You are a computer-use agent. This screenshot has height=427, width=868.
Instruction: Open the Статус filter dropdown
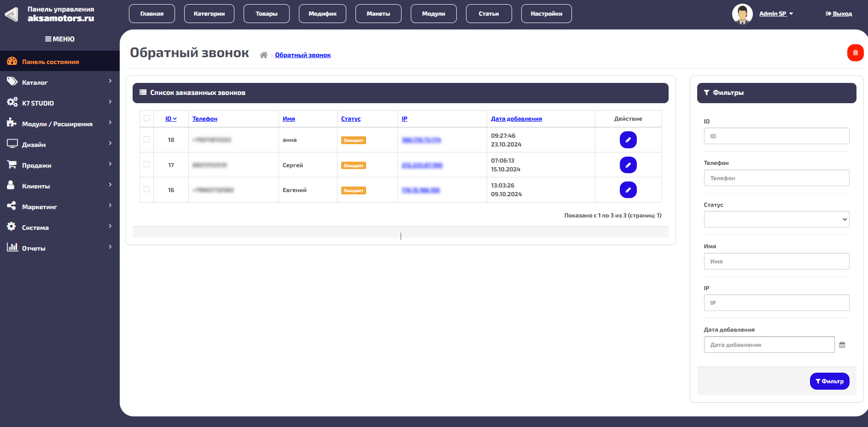tap(776, 219)
